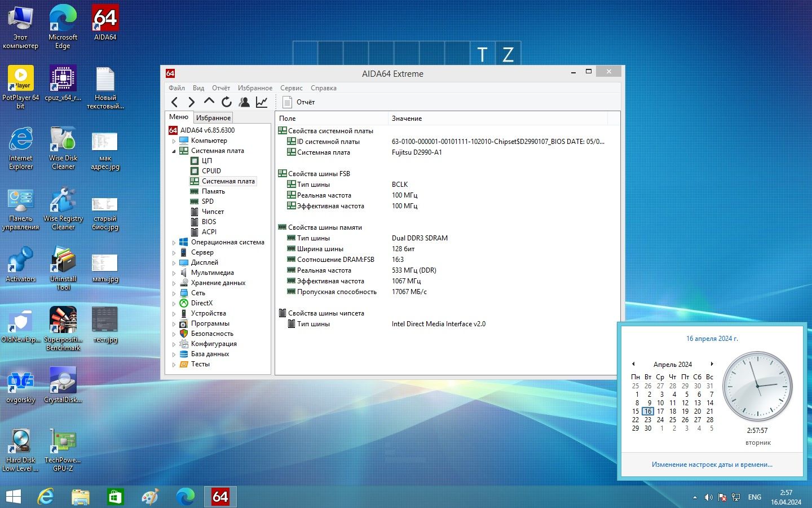The height and width of the screenshot is (508, 812).
Task: Open the user icon in AIDA64 toolbar
Action: pos(244,102)
